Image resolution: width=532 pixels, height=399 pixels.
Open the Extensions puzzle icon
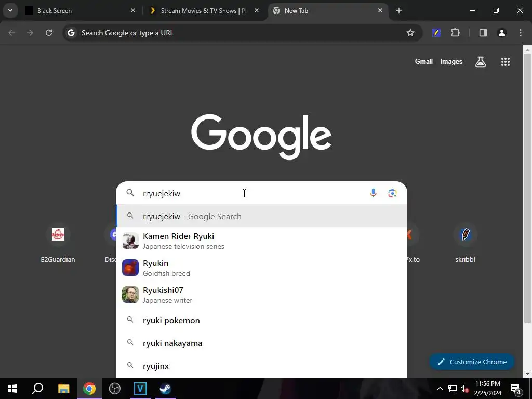tap(455, 33)
